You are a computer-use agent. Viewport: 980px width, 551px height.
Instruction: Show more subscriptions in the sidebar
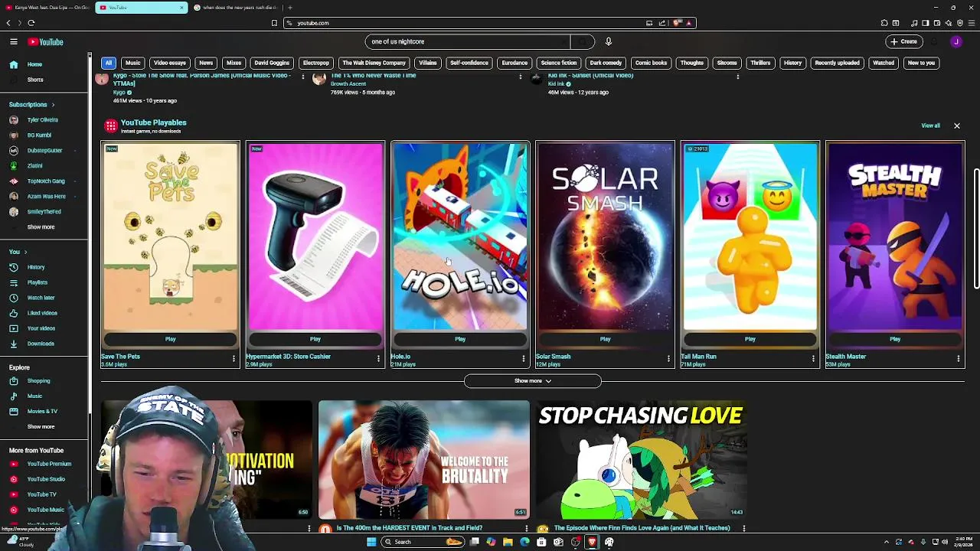(41, 227)
